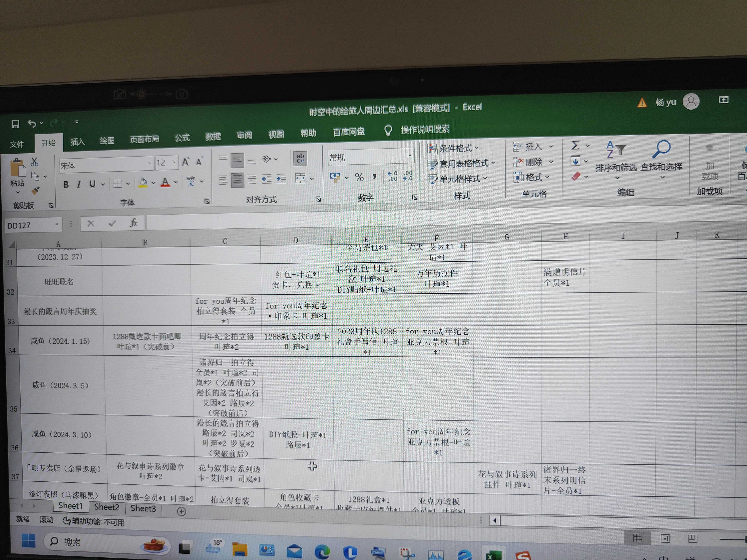747x560 pixels.
Task: Expand the Paste options arrow
Action: 18,192
